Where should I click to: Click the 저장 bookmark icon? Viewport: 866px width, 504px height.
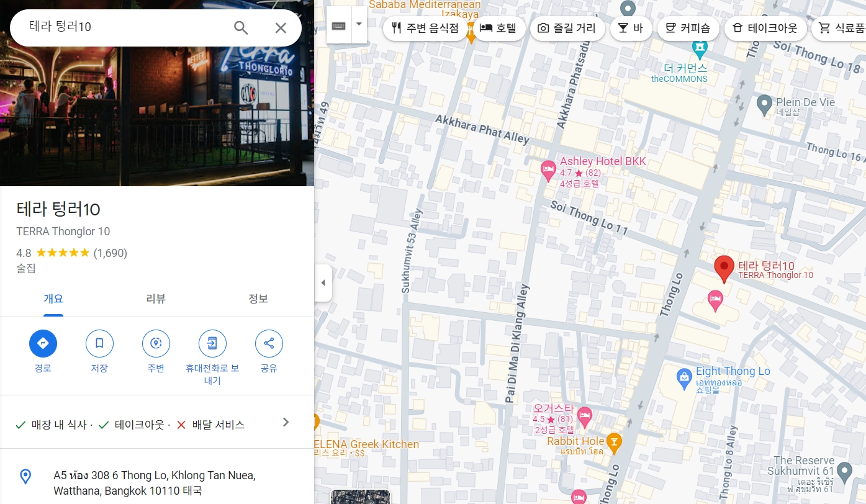tap(99, 343)
